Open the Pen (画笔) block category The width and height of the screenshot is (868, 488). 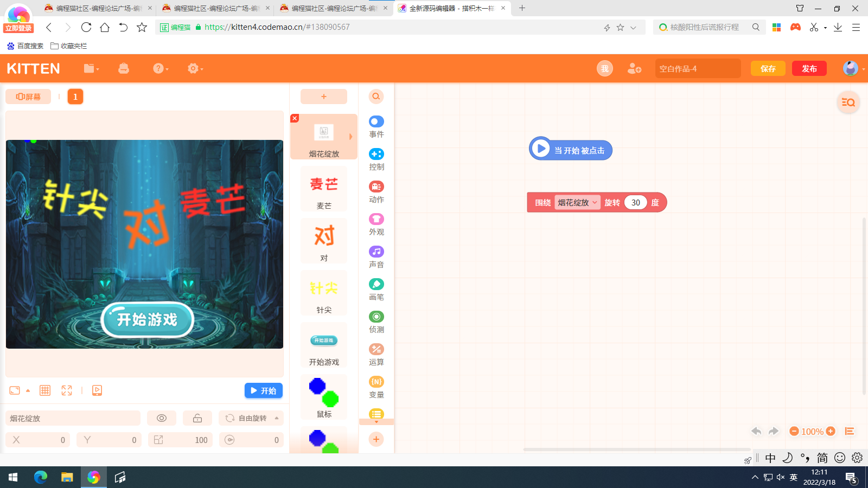point(376,290)
